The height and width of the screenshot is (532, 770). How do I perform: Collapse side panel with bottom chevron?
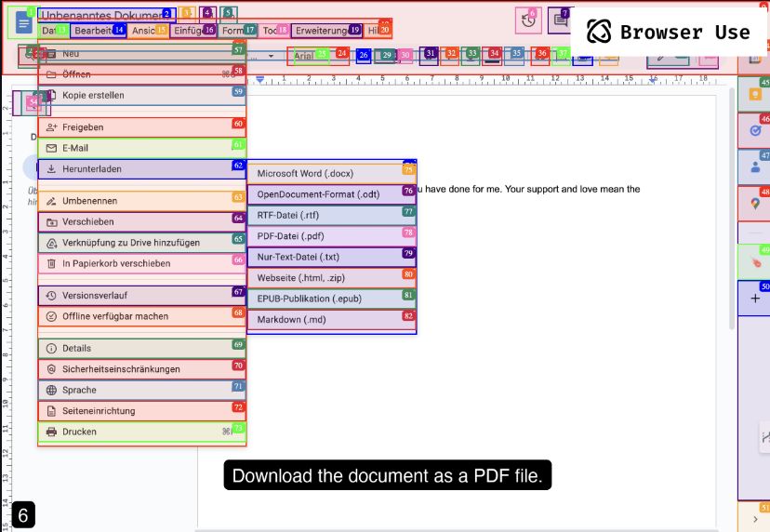755,519
